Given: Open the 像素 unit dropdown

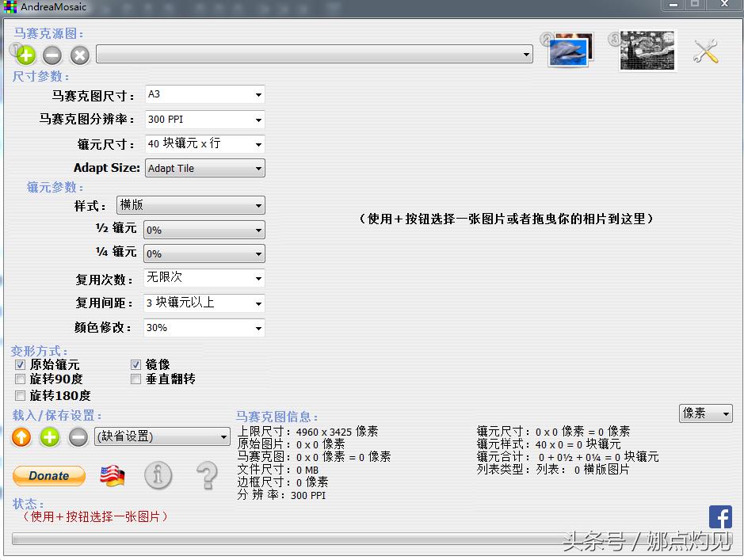Looking at the screenshot, I should click(x=705, y=413).
